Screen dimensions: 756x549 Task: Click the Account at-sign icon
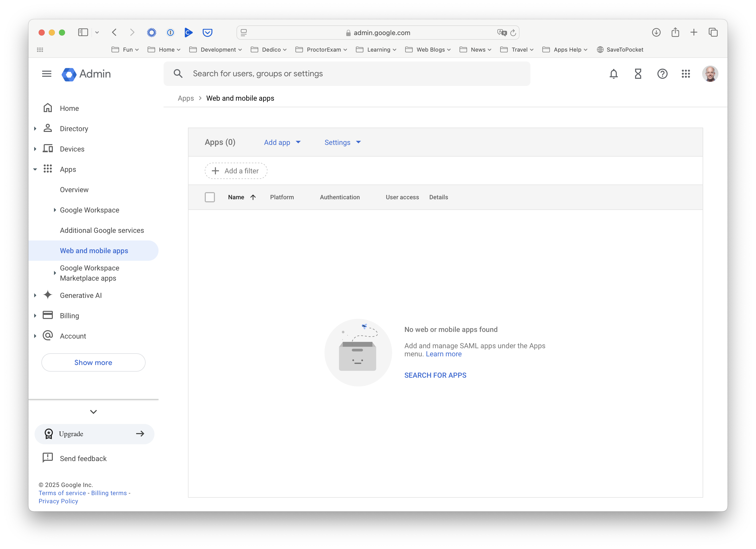click(48, 335)
